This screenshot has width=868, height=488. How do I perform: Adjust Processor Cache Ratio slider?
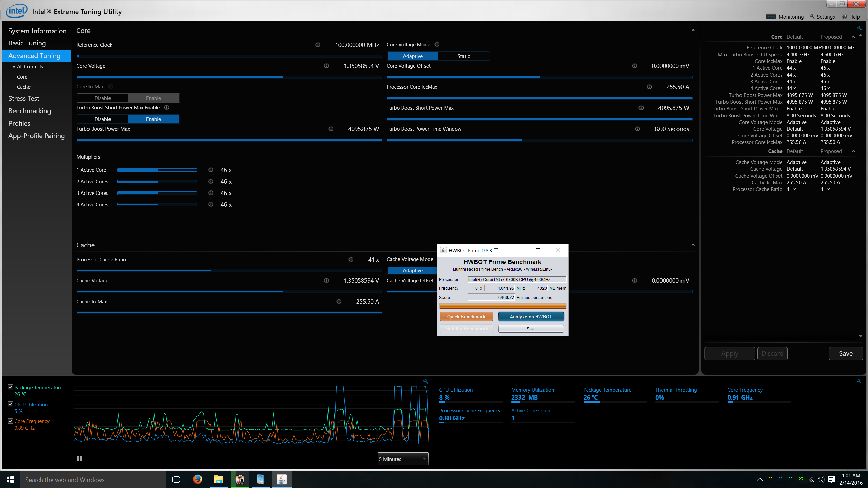point(229,271)
